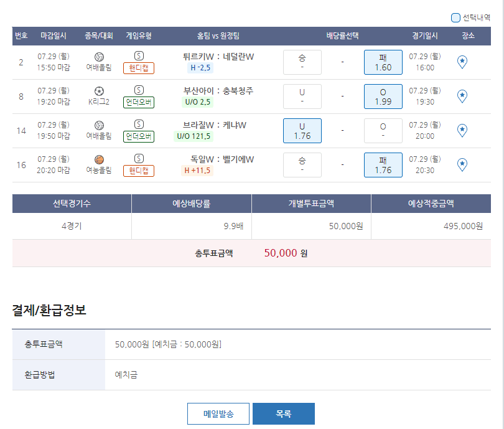Toggle the 선택내역 checkbox
Viewport: 504px width, 429px height.
455,18
